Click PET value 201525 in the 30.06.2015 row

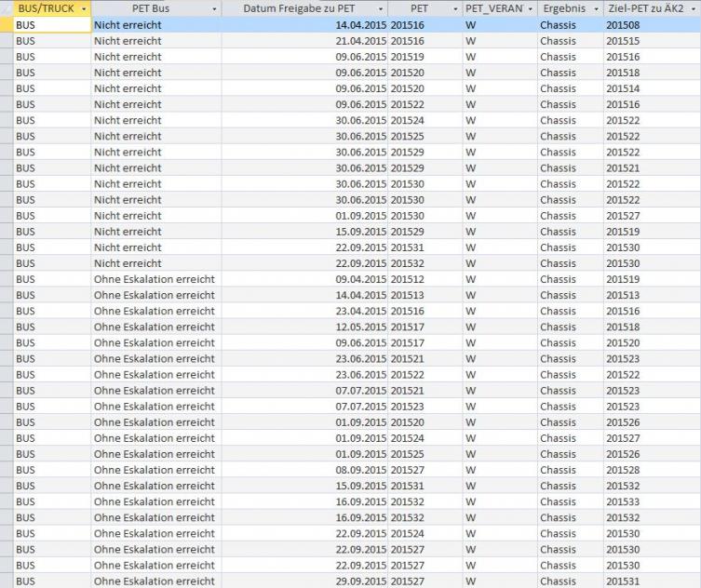pos(407,136)
